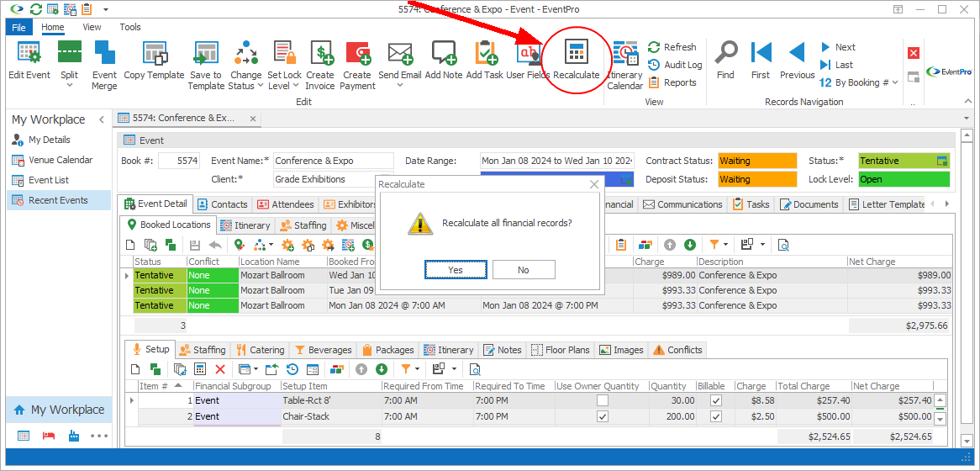Uncheck Billable for Table-Rct 8'
Screen dimensions: 980x471
716,400
